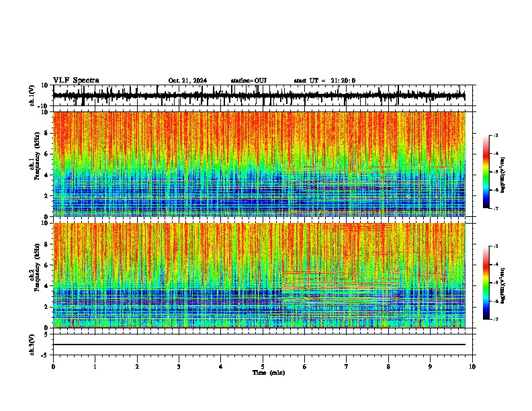Click the flat ch.3 voltage trace line
Image resolution: width=532 pixels, height=411 pixels.
click(x=259, y=345)
